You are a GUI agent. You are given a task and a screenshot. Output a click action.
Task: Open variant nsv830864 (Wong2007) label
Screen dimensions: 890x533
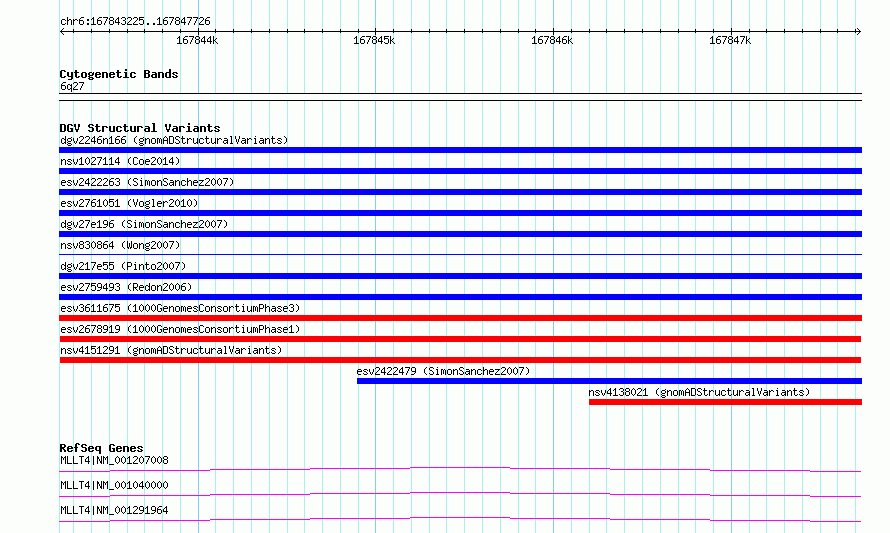click(x=120, y=245)
